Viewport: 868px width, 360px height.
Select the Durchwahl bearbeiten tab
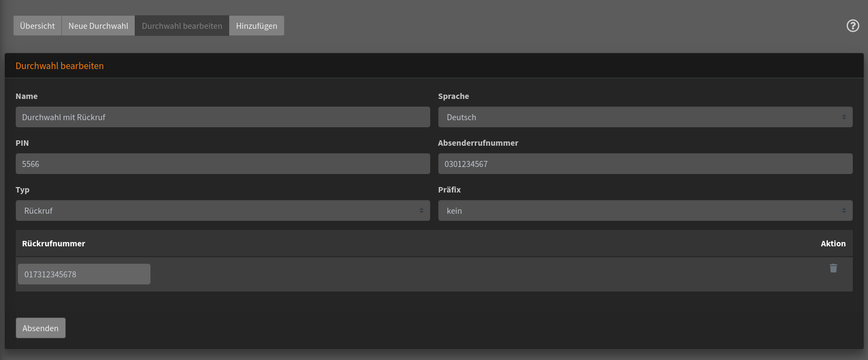pyautogui.click(x=182, y=26)
